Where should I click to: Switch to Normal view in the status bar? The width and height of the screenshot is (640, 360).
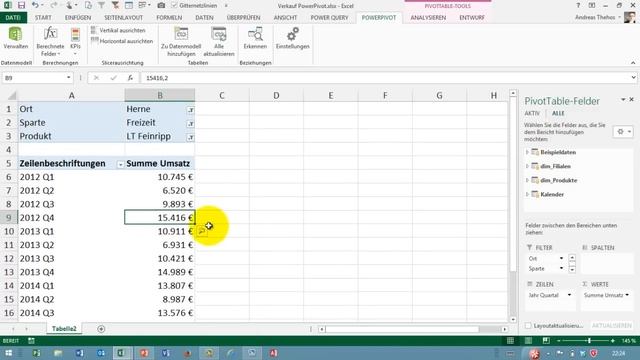tap(510, 341)
